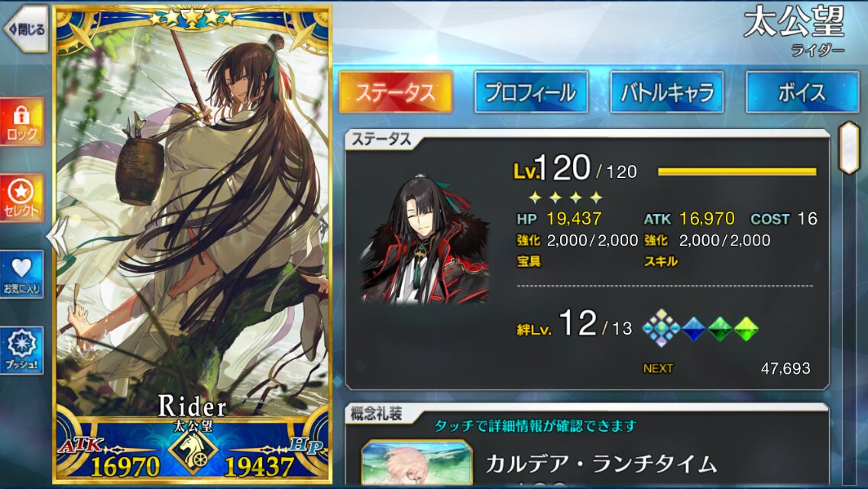Click the yellow level progress bar
The image size is (868, 489).
(737, 172)
